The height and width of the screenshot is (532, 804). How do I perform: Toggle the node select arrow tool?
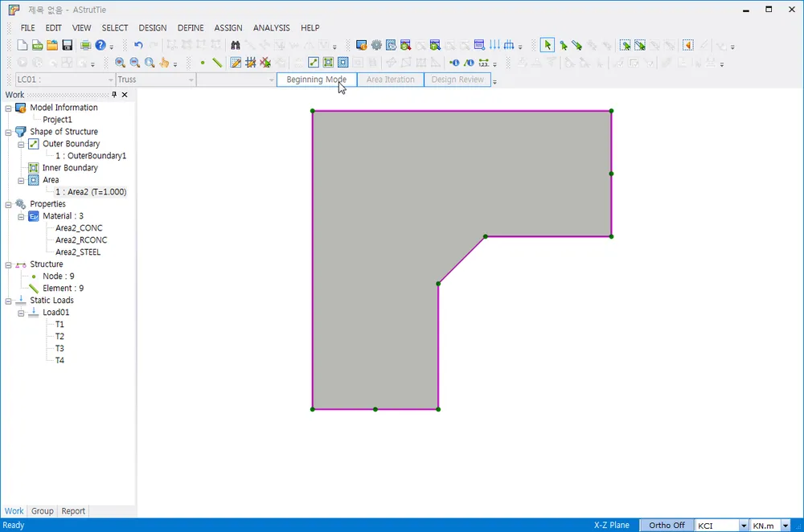coord(563,46)
